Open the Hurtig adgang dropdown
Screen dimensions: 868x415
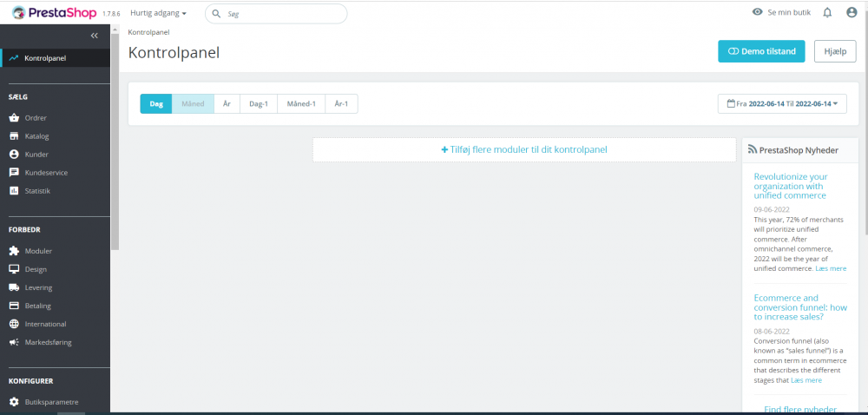[x=158, y=13]
